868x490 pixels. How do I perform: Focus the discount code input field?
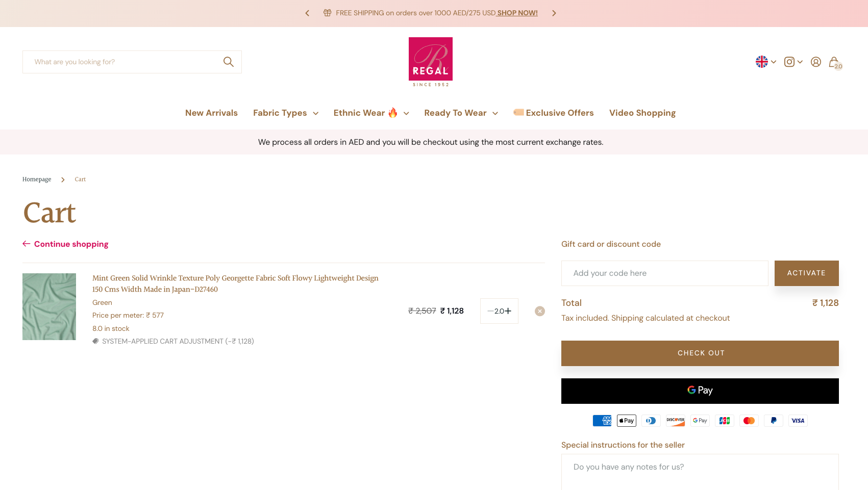665,273
